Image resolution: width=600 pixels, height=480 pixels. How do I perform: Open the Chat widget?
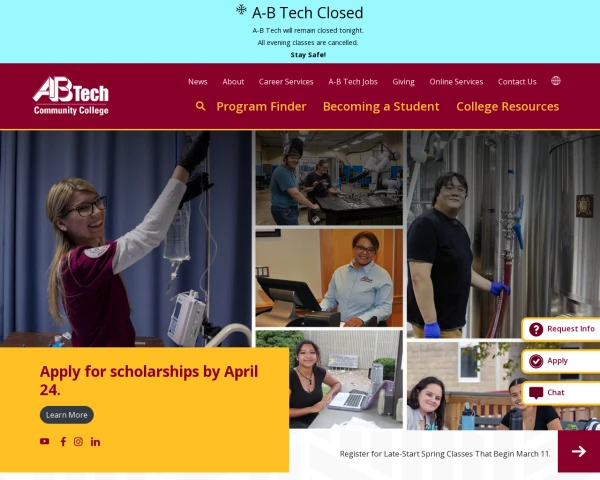click(x=561, y=393)
